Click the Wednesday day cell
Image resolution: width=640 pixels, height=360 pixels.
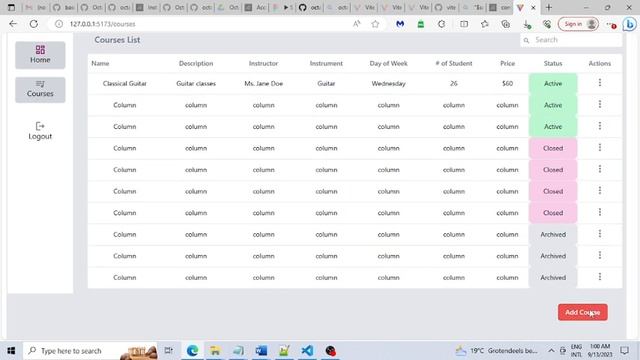point(388,83)
